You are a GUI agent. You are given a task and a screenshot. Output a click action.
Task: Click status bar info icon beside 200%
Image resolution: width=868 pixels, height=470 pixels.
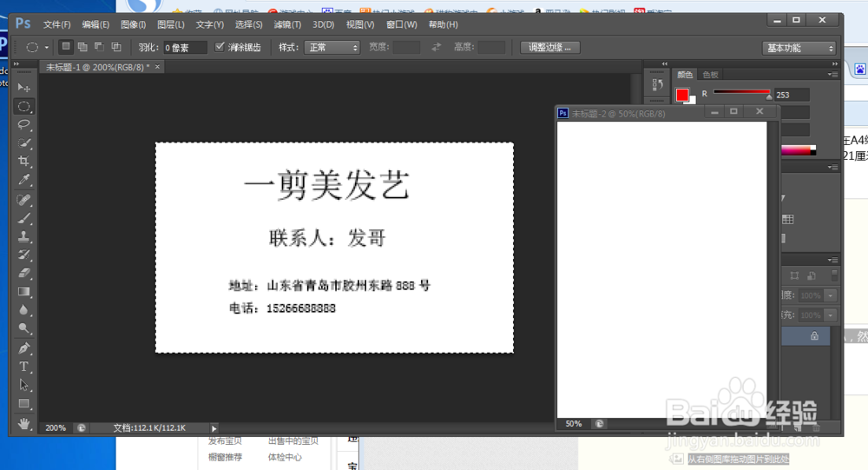click(x=82, y=428)
